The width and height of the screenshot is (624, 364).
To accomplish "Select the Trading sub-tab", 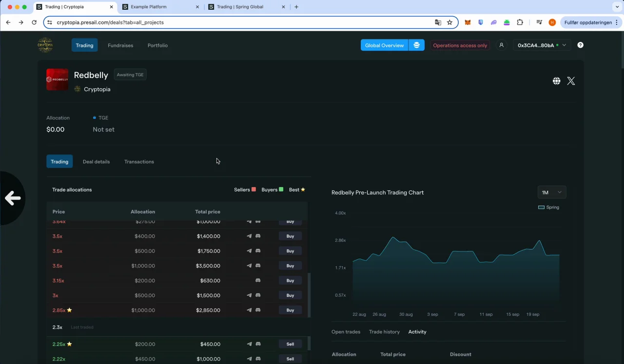I will pos(59,161).
